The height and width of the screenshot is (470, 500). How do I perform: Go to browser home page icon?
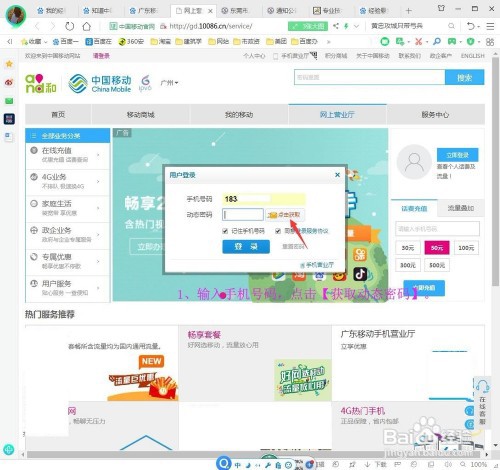[87, 26]
